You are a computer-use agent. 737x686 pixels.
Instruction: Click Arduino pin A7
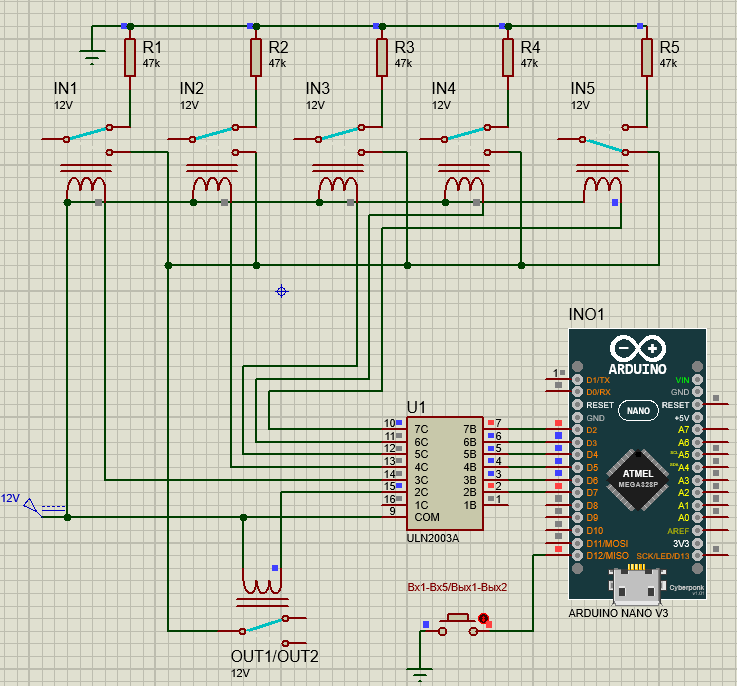(x=697, y=430)
